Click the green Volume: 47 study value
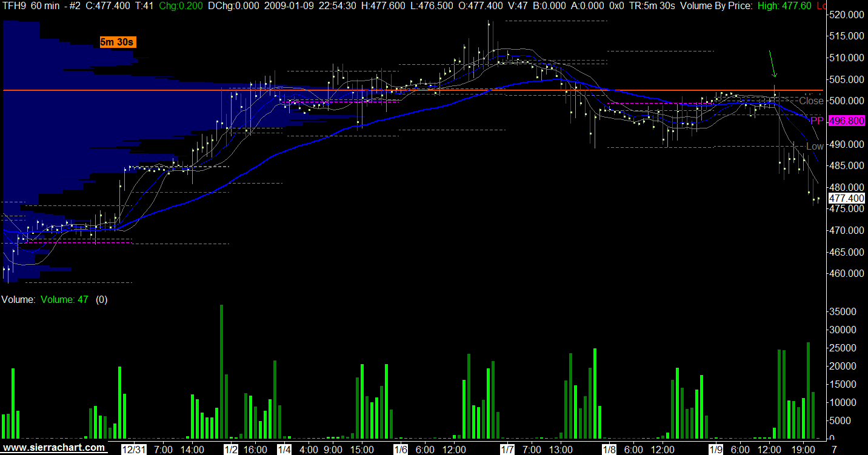This screenshot has width=868, height=455. [x=65, y=299]
